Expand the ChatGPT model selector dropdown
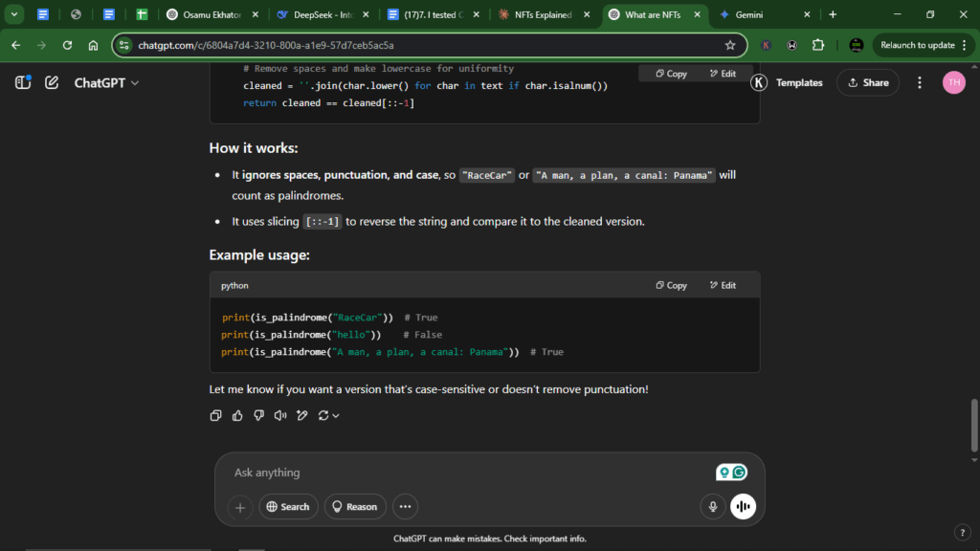The height and width of the screenshot is (551, 980). (x=107, y=83)
